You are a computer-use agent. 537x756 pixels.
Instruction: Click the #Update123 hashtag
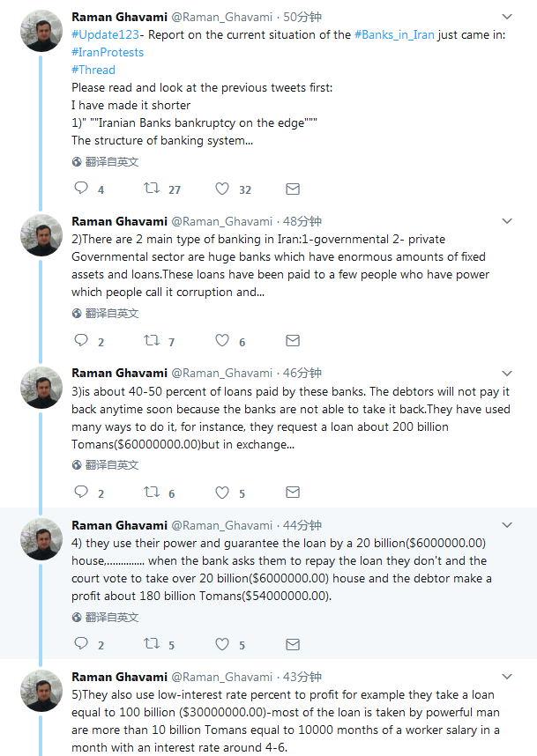(x=105, y=34)
